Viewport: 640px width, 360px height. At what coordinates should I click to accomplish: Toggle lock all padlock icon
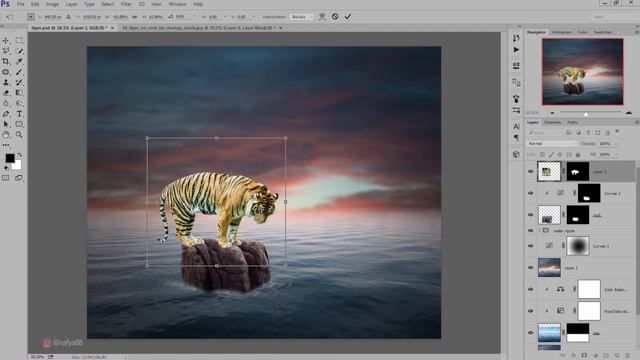coord(578,155)
